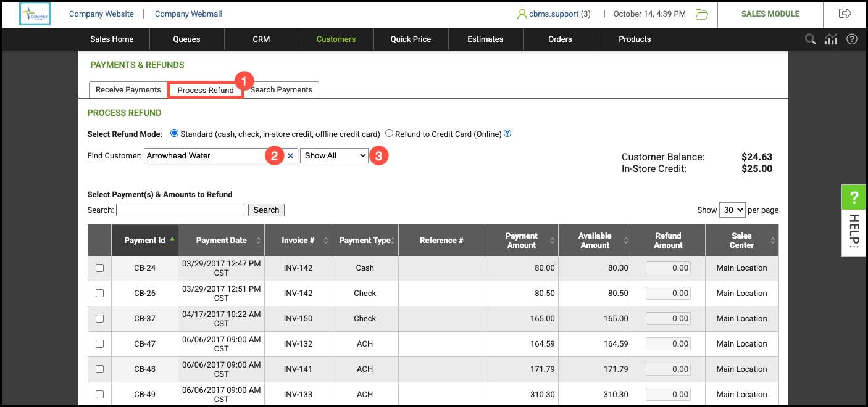Open Sales Home menu
The width and height of the screenshot is (868, 407).
[112, 39]
